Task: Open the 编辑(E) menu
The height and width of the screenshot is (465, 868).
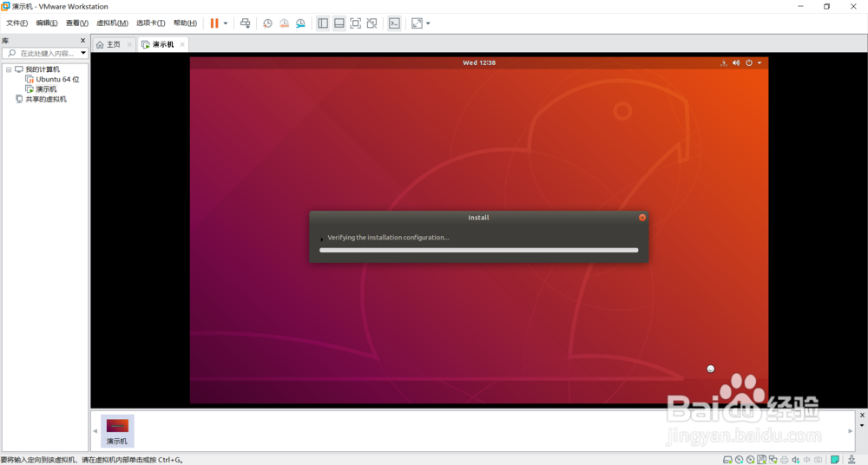Action: [x=47, y=23]
